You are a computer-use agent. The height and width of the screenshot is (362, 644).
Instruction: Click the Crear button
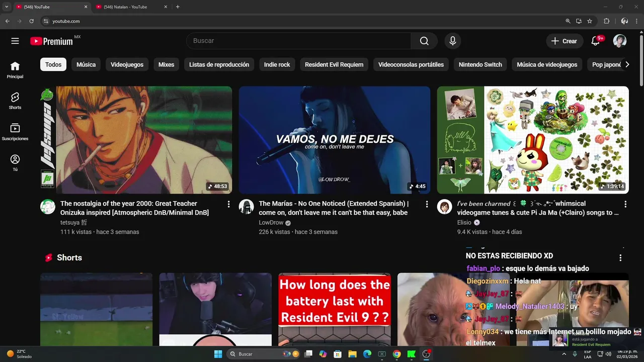pyautogui.click(x=565, y=41)
